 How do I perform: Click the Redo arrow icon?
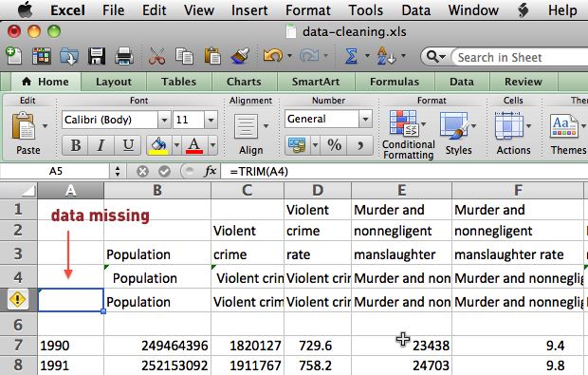[x=309, y=56]
